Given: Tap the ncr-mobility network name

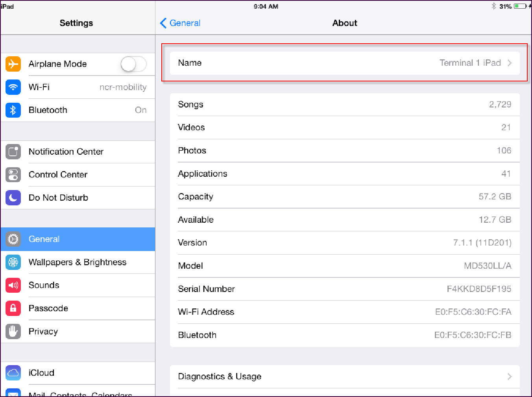Looking at the screenshot, I should tap(123, 87).
